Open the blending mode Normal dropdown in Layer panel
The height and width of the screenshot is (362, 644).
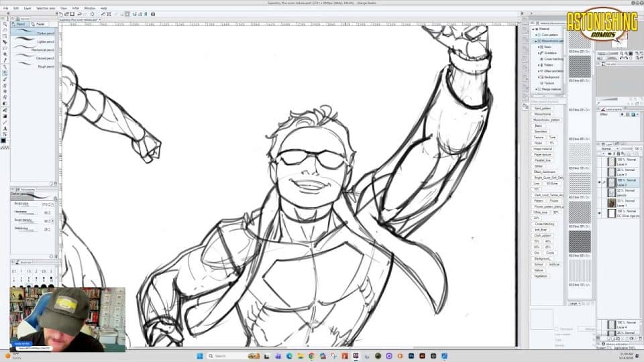[610, 149]
